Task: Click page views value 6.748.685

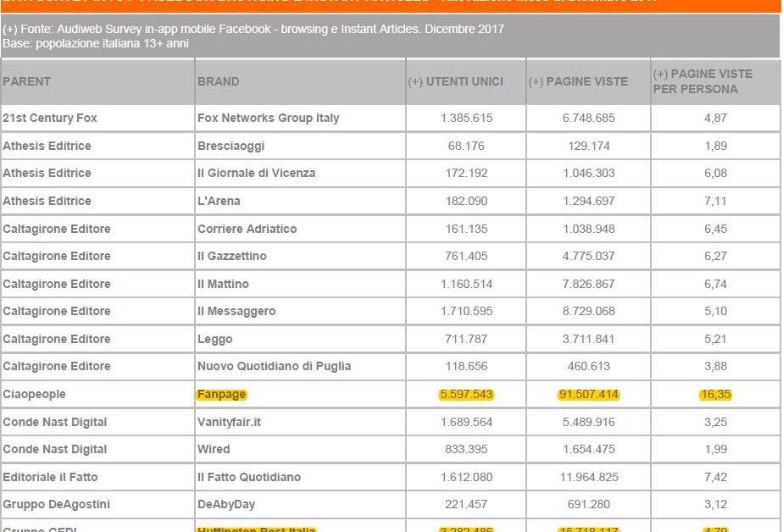Action: tap(589, 118)
